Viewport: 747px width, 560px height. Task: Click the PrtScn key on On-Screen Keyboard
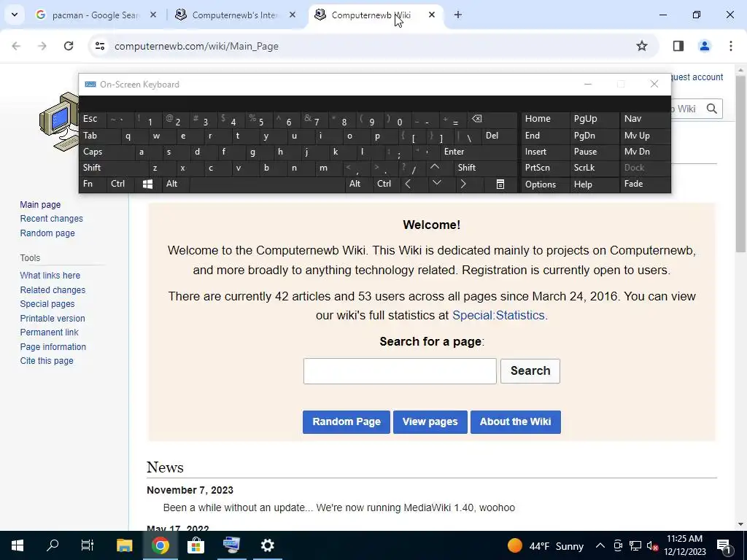545,168
